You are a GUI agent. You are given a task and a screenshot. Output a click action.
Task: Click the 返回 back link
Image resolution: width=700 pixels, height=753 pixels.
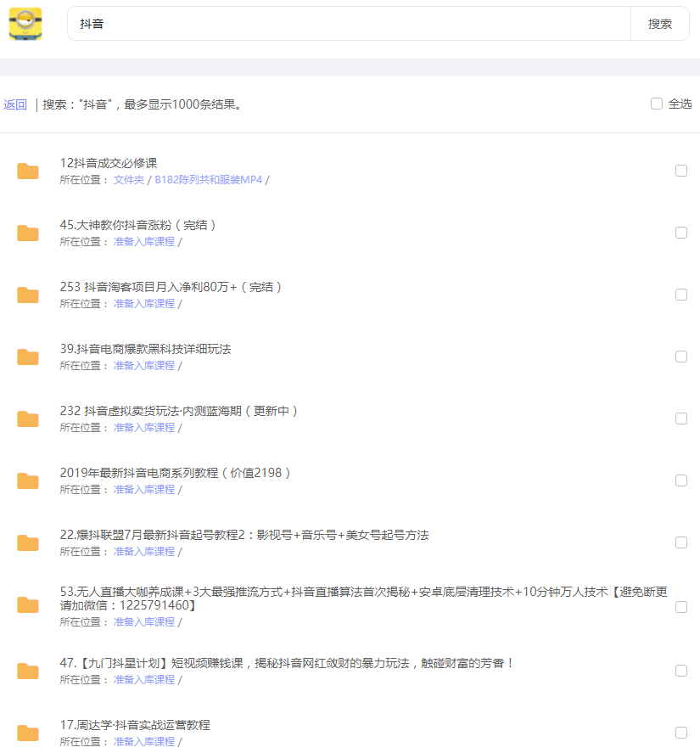(15, 103)
